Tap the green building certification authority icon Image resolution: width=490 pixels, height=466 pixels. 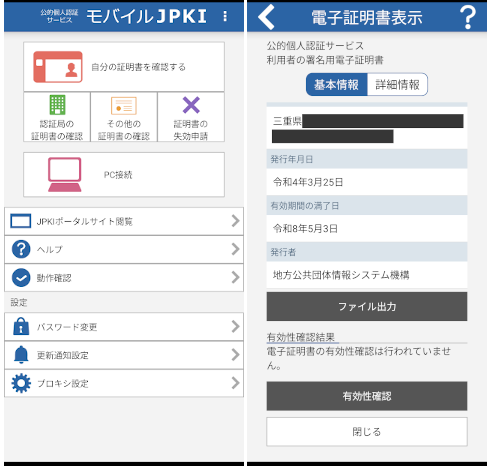[57, 105]
